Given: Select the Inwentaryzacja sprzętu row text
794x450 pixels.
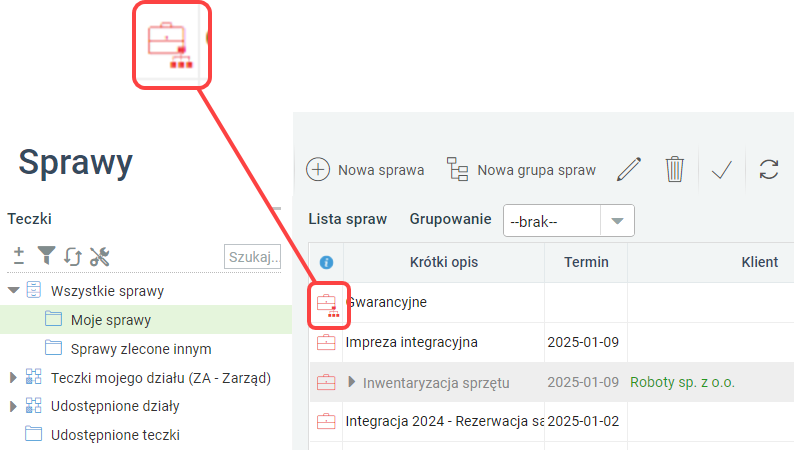Looking at the screenshot, I should [x=436, y=383].
